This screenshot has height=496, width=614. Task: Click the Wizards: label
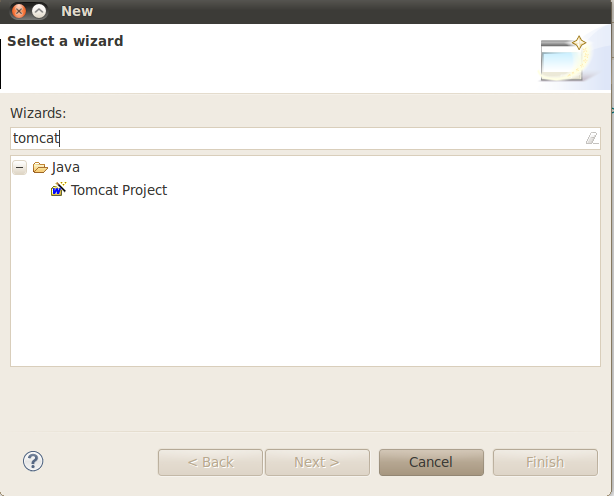[38, 113]
